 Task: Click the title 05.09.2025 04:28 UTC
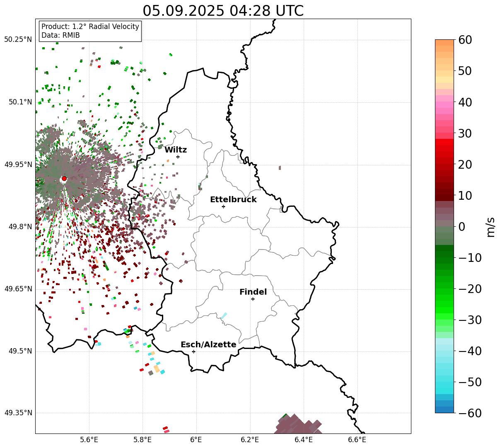(223, 11)
